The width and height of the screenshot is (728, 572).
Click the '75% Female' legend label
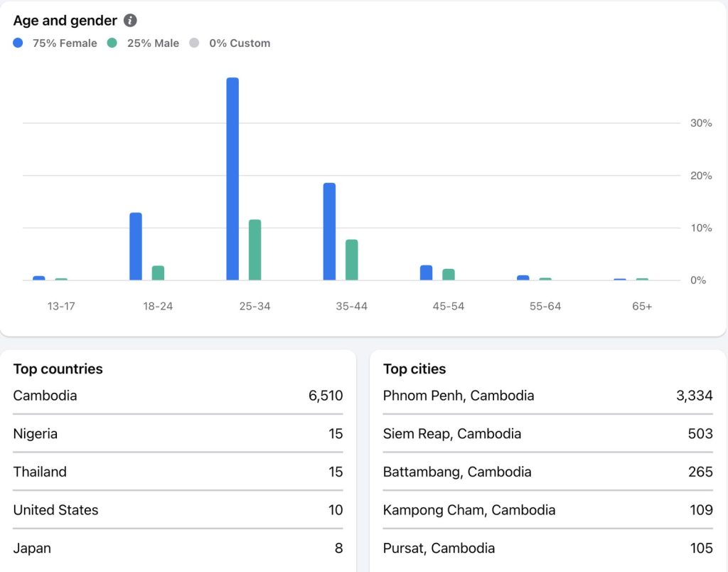[65, 43]
